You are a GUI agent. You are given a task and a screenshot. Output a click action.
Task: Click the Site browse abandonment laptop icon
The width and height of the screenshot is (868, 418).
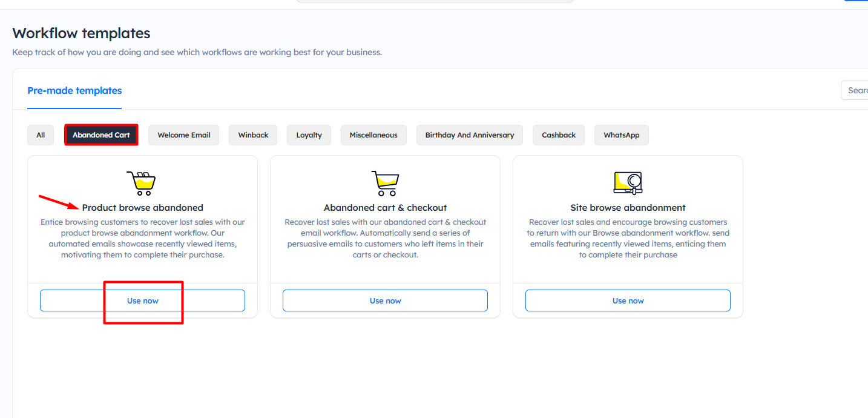point(628,182)
